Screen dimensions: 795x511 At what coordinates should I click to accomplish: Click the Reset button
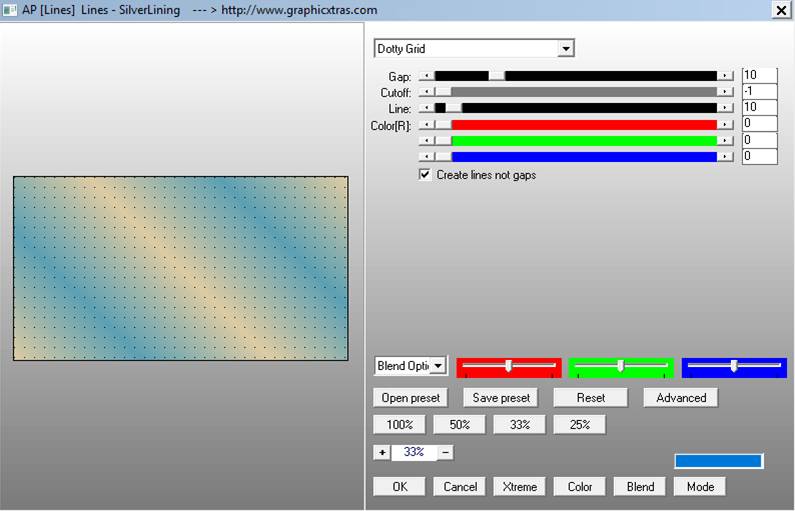coord(591,398)
